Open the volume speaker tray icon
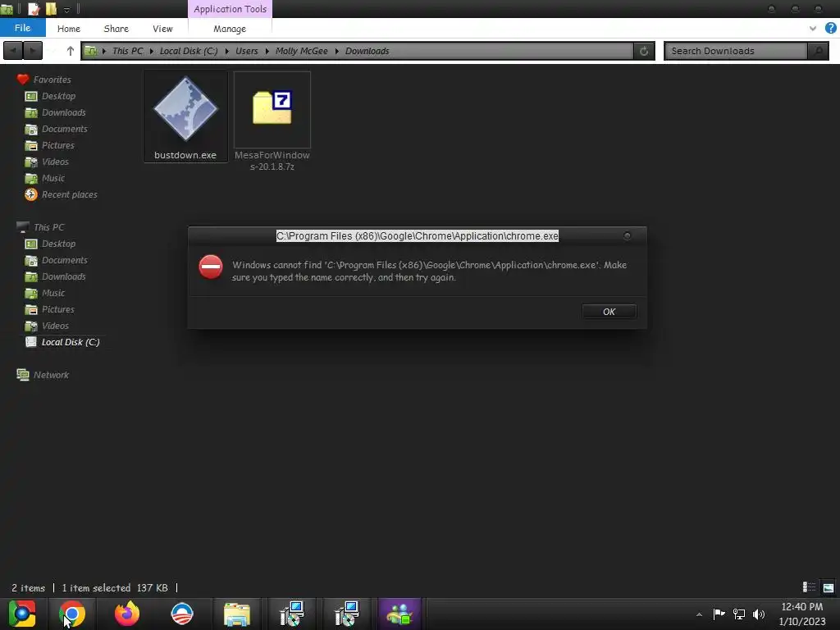 coord(759,614)
